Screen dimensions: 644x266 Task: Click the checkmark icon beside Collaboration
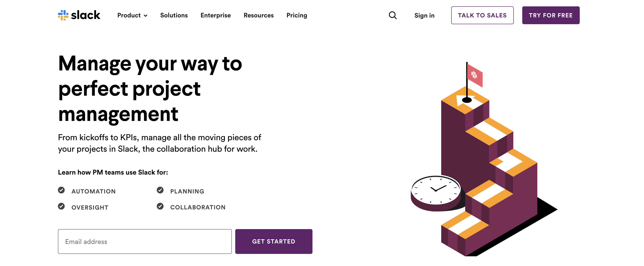160,206
